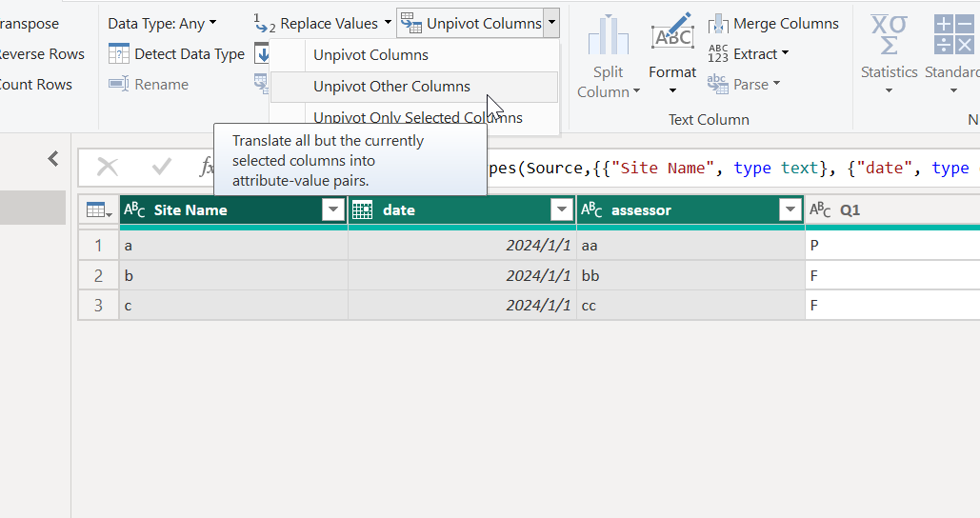Expand the Format dropdown arrow
Viewport: 980px width, 518px height.
(672, 91)
